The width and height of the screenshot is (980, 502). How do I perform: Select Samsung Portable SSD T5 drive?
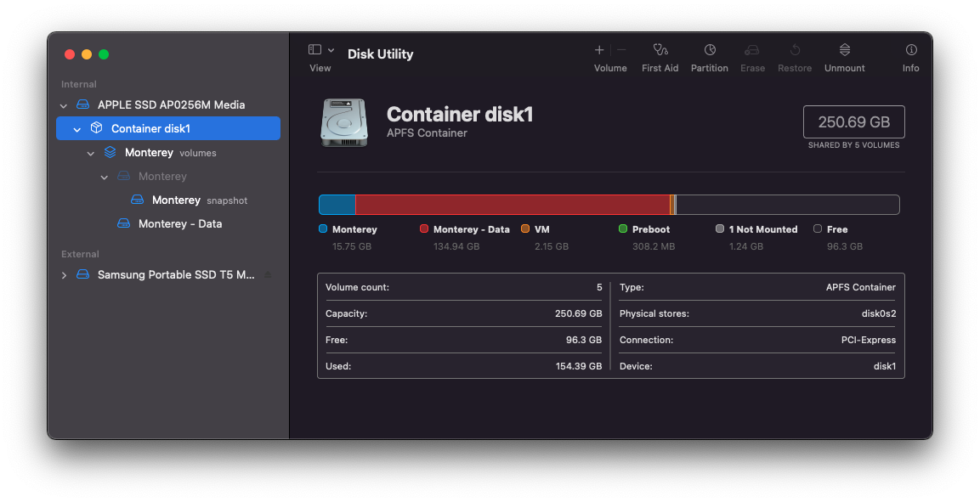[x=168, y=274]
